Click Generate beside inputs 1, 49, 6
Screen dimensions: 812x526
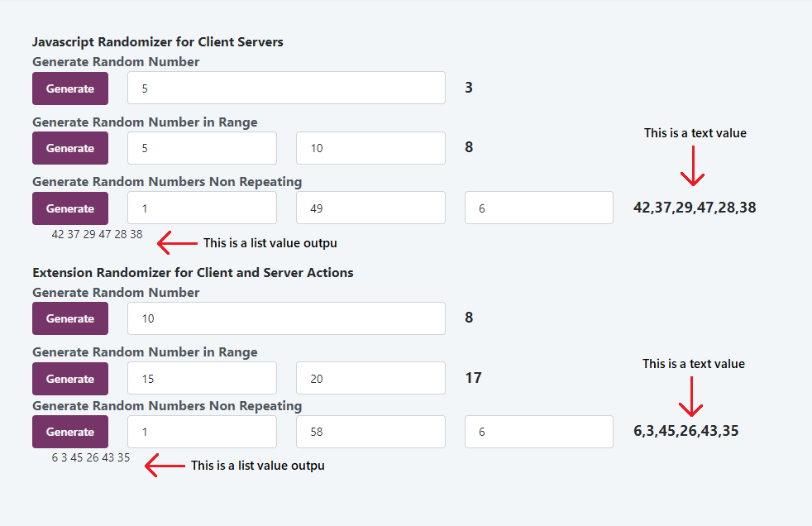point(70,208)
